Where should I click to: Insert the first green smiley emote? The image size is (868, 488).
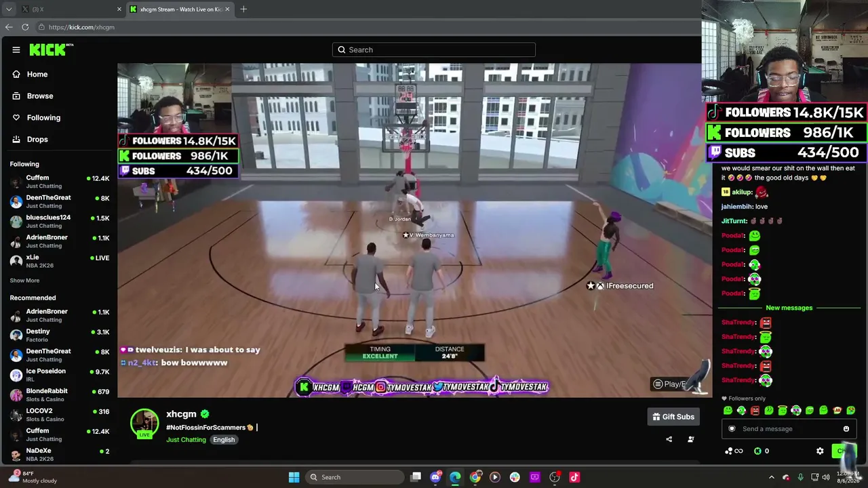coord(728,410)
